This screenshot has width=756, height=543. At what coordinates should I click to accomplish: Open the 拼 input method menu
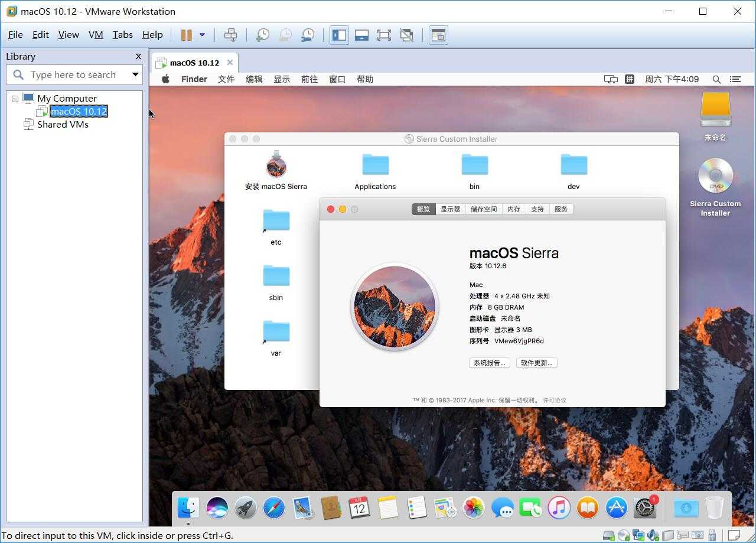tap(630, 79)
